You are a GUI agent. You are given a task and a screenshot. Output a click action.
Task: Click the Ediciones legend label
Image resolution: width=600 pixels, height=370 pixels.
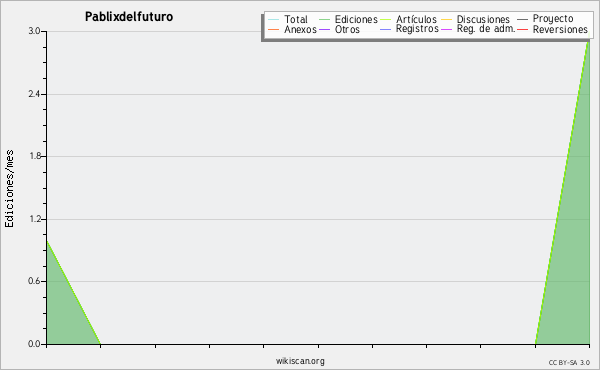[356, 19]
